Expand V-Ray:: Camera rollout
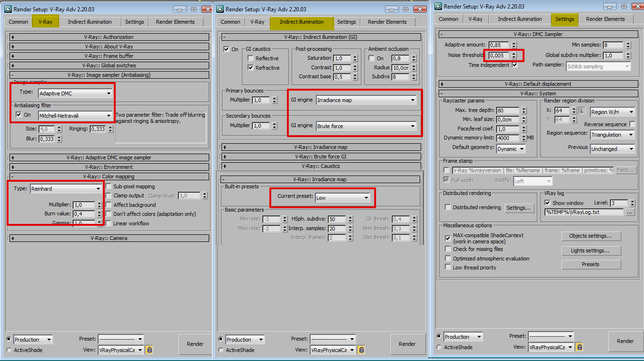The image size is (644, 361). [x=109, y=238]
